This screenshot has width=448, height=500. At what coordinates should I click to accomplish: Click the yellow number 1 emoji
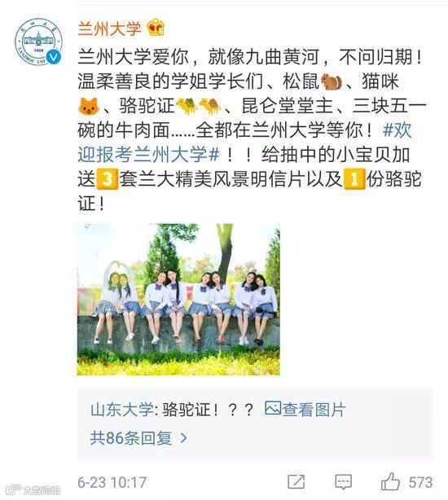(354, 179)
